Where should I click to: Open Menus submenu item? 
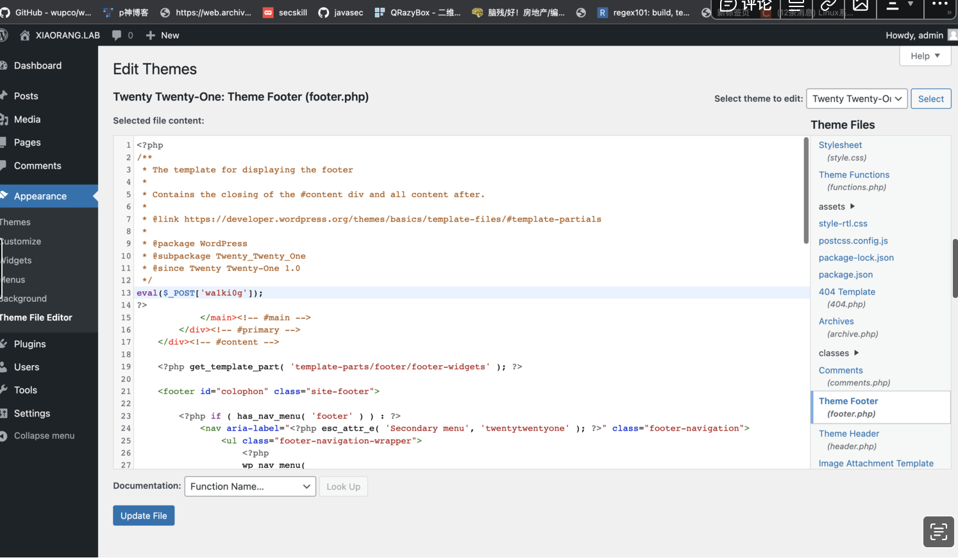click(x=13, y=280)
